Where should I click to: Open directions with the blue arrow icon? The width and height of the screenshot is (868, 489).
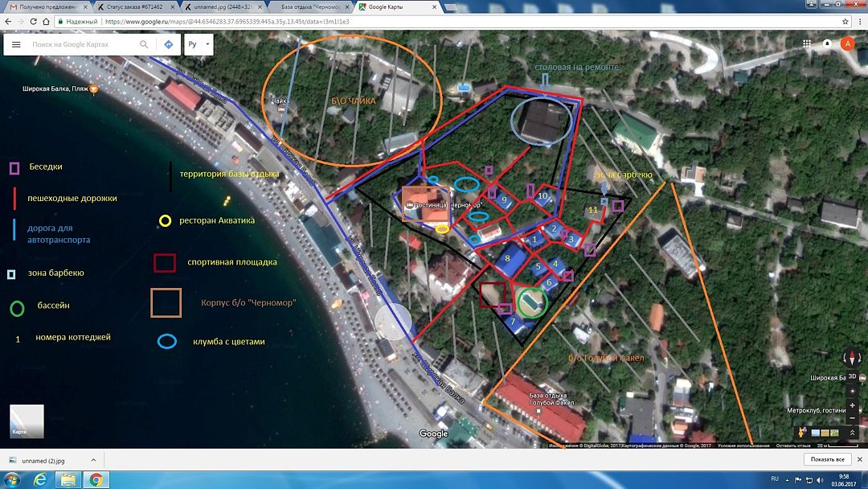tap(168, 45)
